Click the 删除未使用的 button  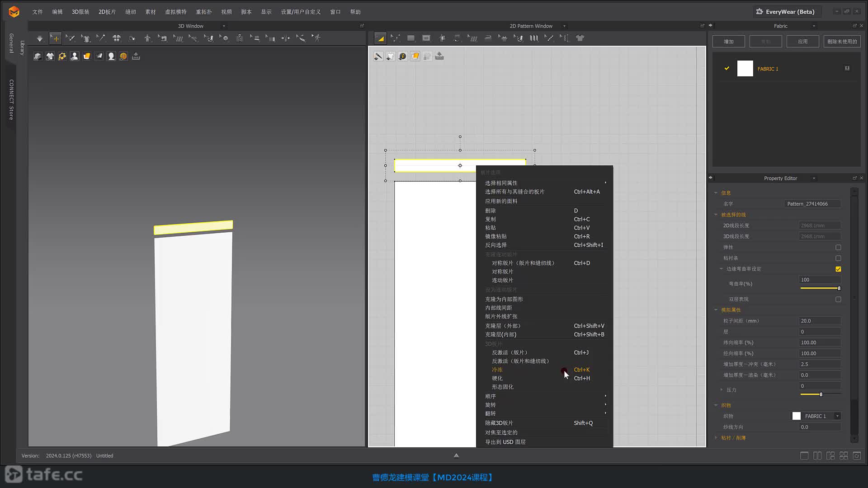(842, 42)
